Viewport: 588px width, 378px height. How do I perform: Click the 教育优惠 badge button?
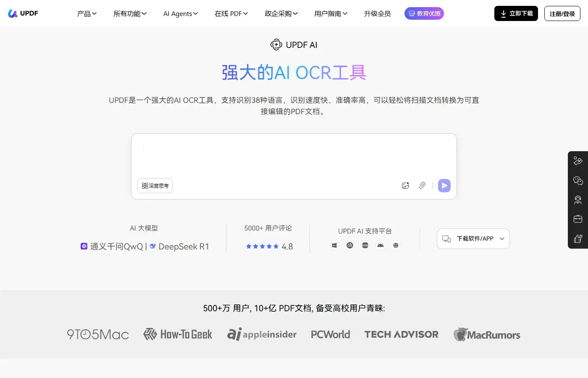tap(424, 13)
